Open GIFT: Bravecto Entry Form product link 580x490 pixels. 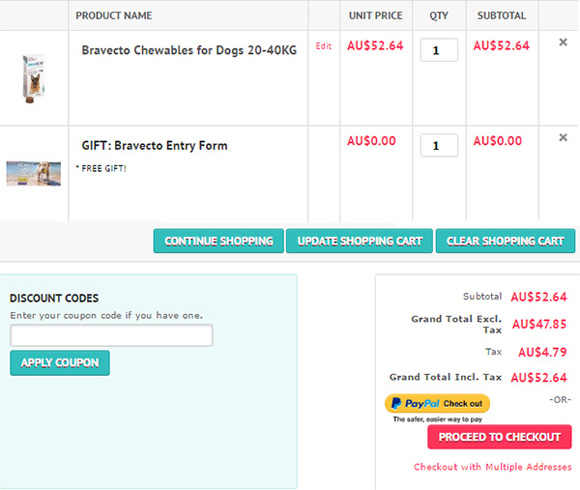[x=154, y=145]
